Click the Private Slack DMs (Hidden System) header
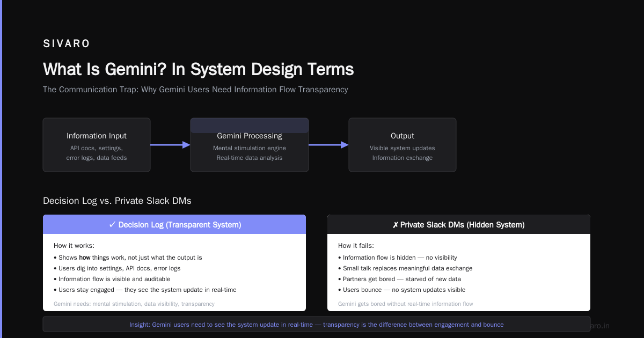The height and width of the screenshot is (338, 644). point(459,224)
